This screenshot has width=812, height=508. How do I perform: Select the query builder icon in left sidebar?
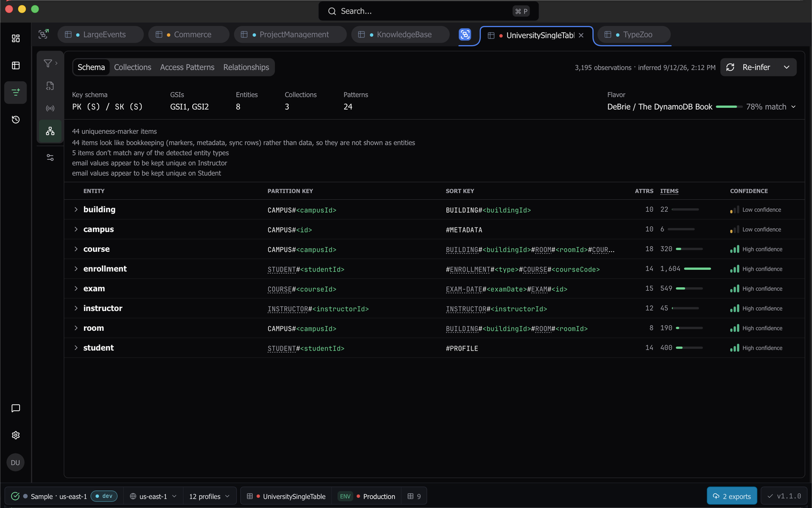click(16, 92)
